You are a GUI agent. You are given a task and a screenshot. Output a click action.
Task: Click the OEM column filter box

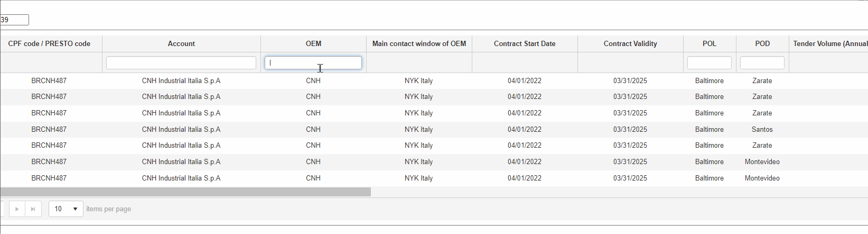313,62
